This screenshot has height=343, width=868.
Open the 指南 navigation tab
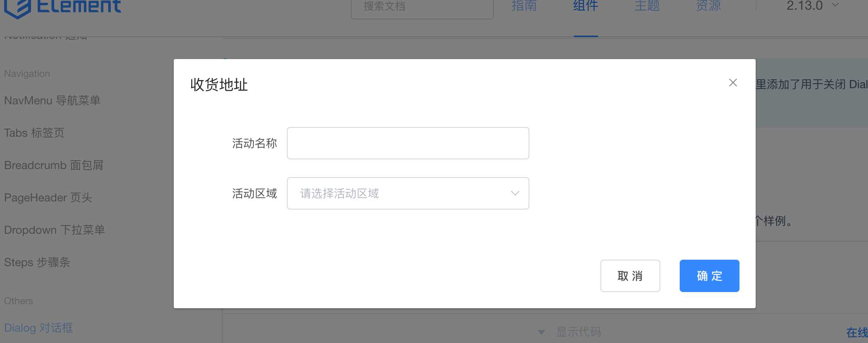(x=524, y=6)
